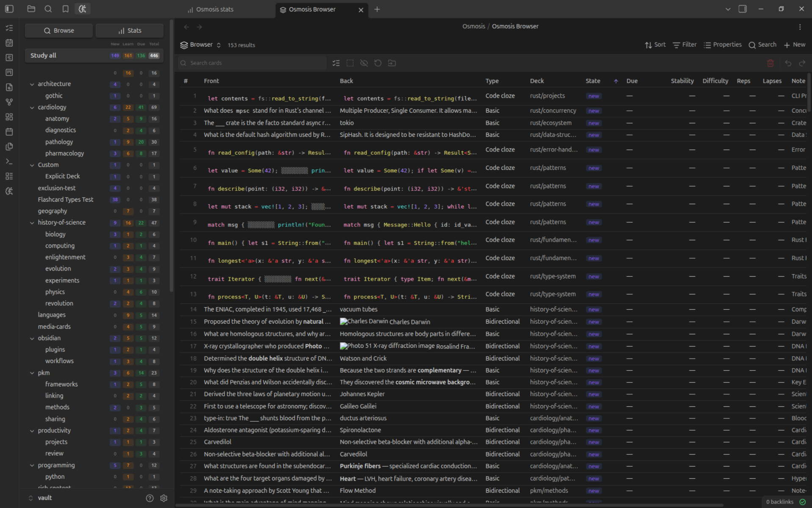The image size is (812, 508).
Task: Open the bookmarks icon in sidebar header
Action: pyautogui.click(x=65, y=9)
